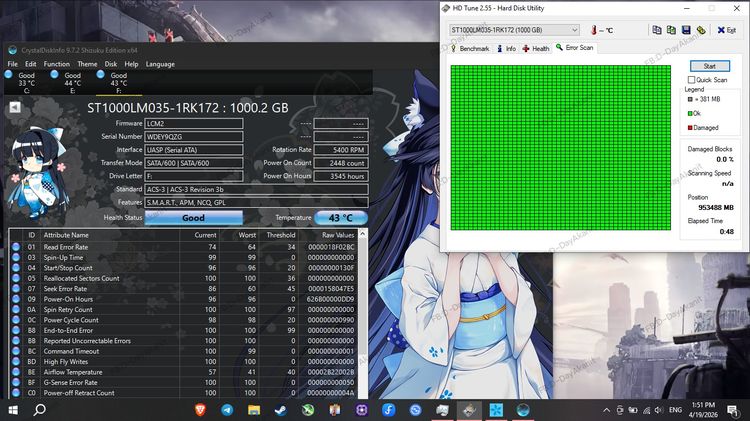The width and height of the screenshot is (750, 421).
Task: Select the Power-off Retract Count row
Action: pos(184,393)
